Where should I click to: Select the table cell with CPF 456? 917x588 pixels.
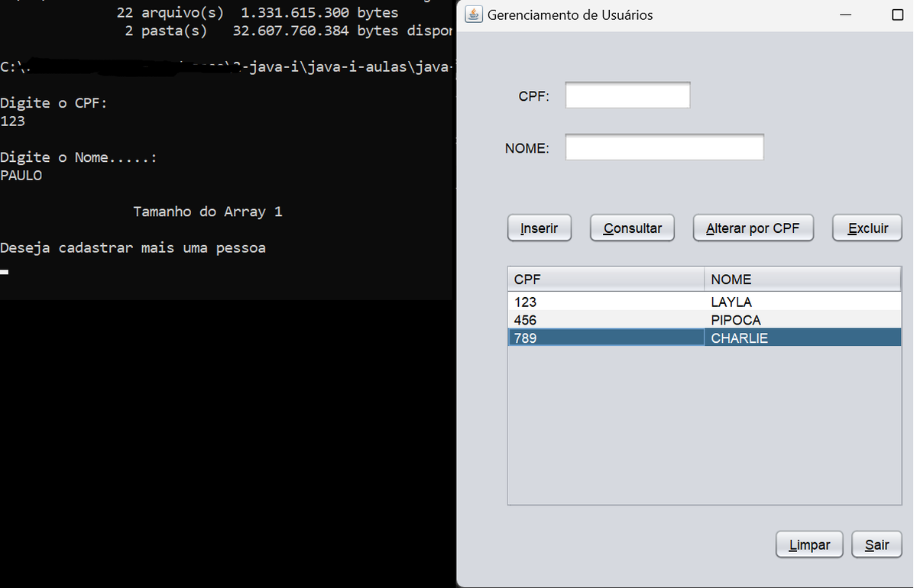coord(606,319)
